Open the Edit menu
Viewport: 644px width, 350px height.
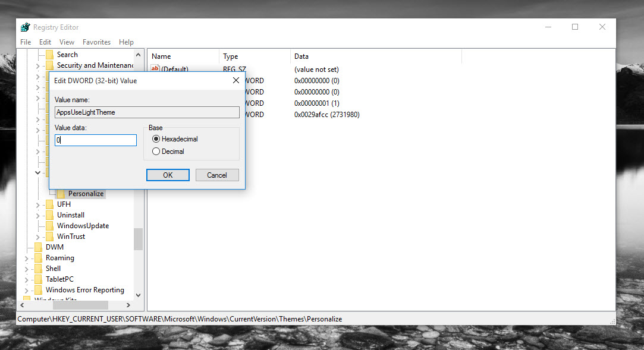(x=45, y=42)
